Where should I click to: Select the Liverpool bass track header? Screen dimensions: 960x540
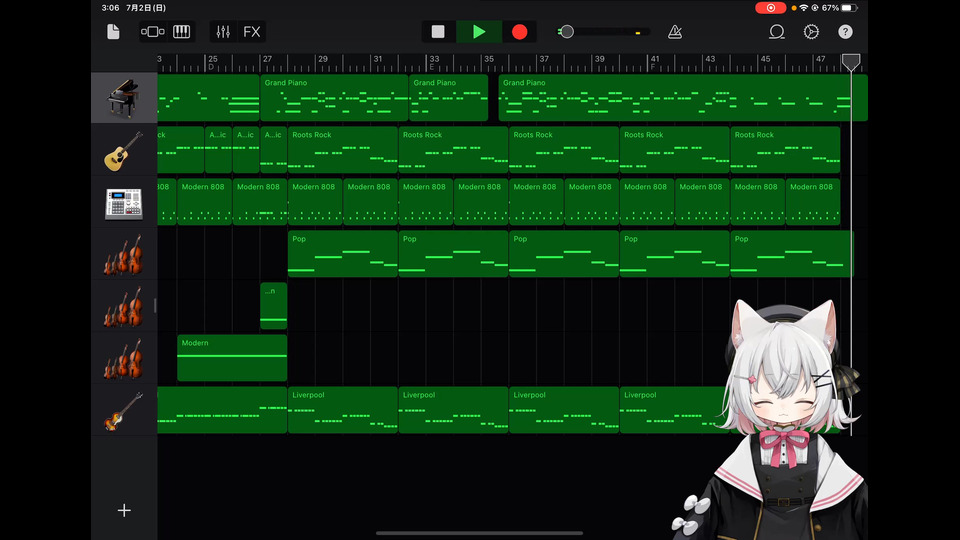pyautogui.click(x=124, y=411)
